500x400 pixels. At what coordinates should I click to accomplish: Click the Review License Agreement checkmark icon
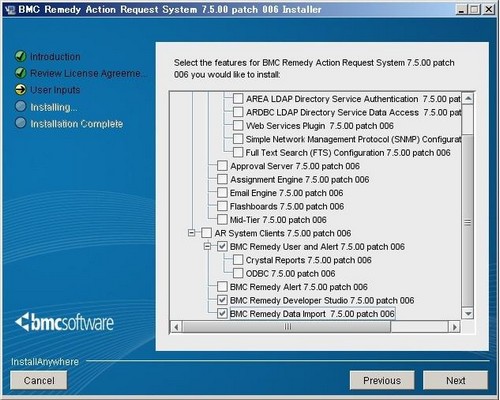coord(21,73)
